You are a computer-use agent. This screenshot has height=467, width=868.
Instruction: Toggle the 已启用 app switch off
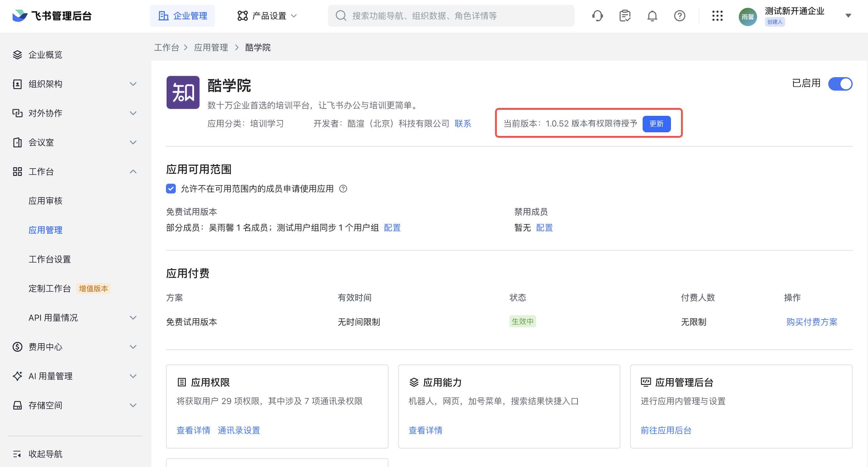coord(840,84)
